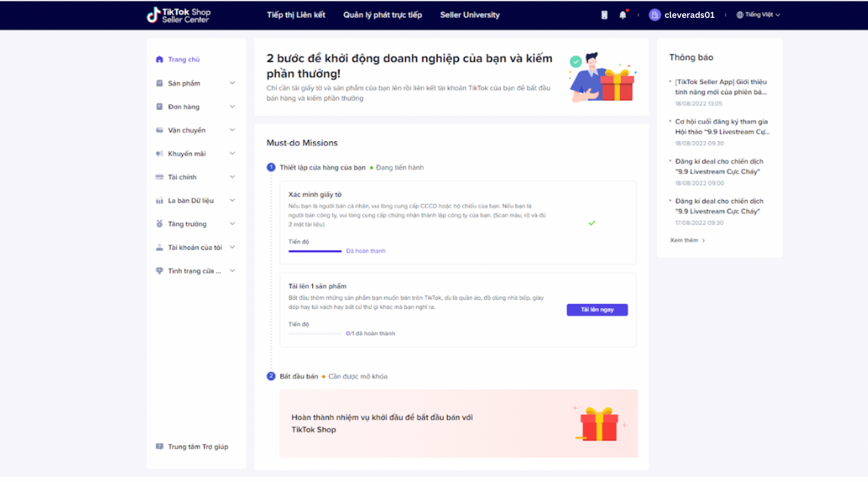
Task: Expand the Sản phẩm menu chevron
Action: click(x=232, y=83)
